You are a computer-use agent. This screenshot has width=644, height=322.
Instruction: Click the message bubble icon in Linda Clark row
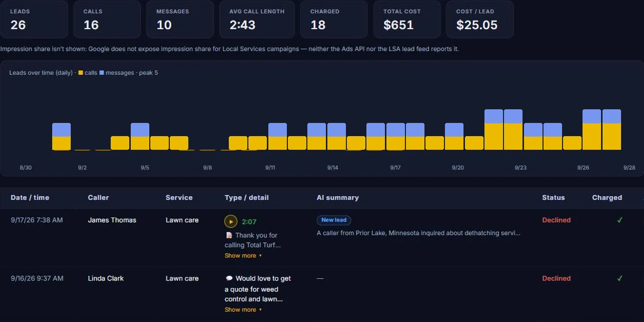(229, 279)
